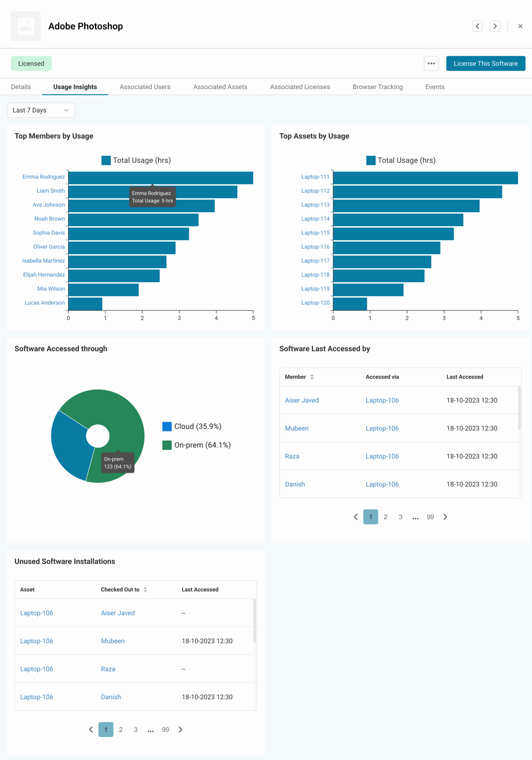Jump to page 99 in Last Accessed pagination

click(430, 517)
